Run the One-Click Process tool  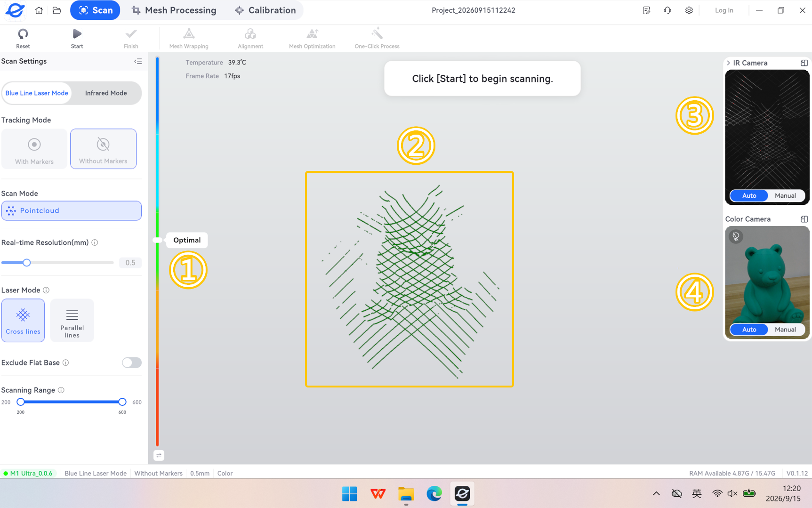coord(377,38)
